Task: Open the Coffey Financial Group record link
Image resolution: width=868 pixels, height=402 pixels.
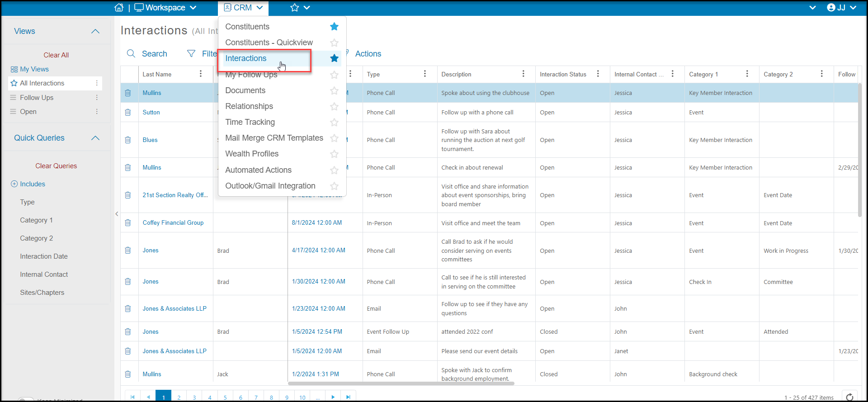Action: pyautogui.click(x=173, y=222)
